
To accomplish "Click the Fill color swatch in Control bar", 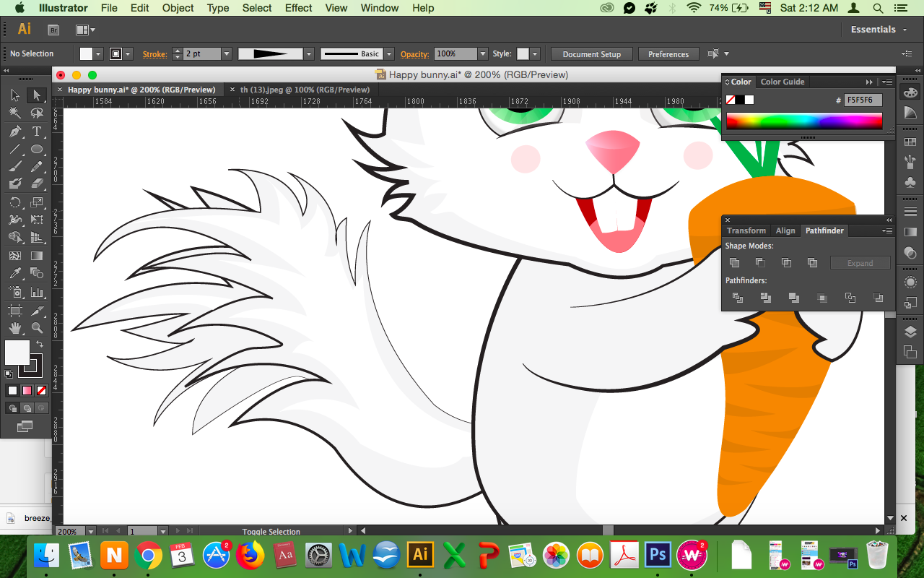I will tap(86, 54).
